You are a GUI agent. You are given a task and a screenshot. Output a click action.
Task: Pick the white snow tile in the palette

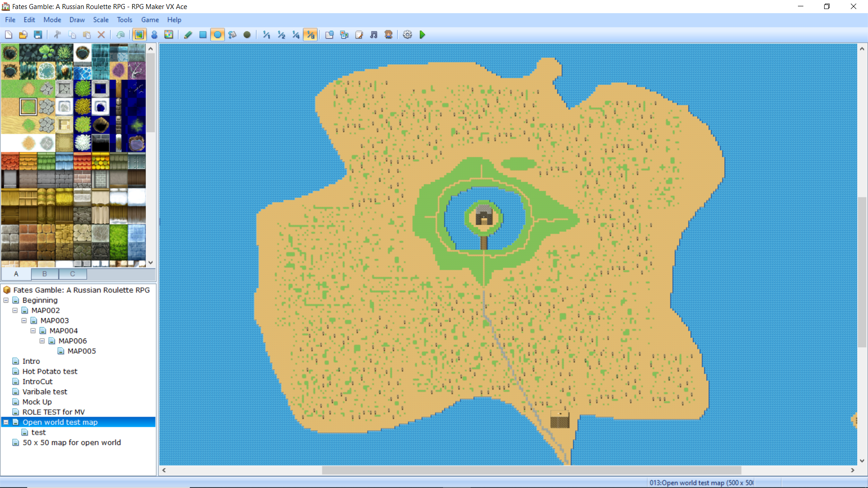[x=10, y=143]
